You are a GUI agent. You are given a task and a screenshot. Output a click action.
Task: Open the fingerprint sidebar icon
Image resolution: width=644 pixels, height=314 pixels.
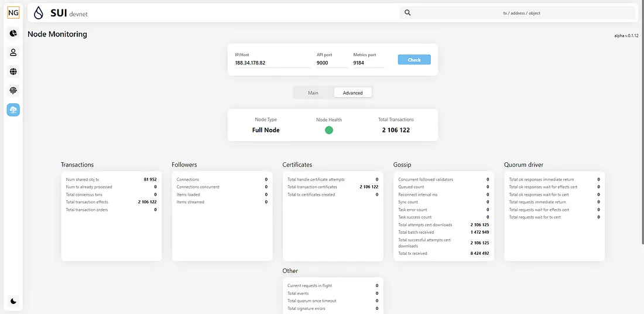point(13,90)
